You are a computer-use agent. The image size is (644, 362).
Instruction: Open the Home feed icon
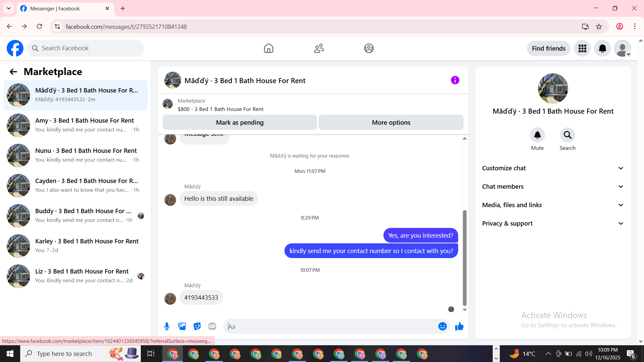[x=268, y=48]
